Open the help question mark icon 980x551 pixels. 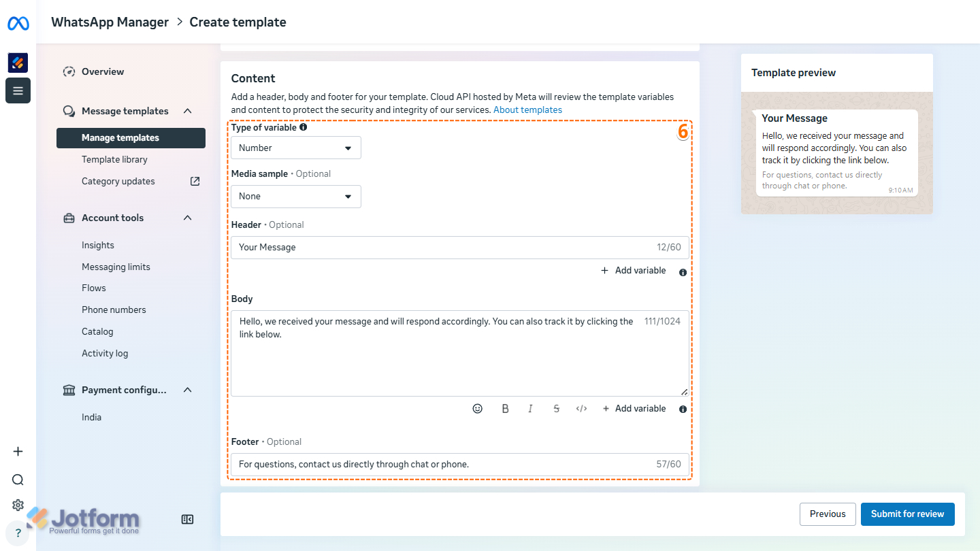coord(18,533)
